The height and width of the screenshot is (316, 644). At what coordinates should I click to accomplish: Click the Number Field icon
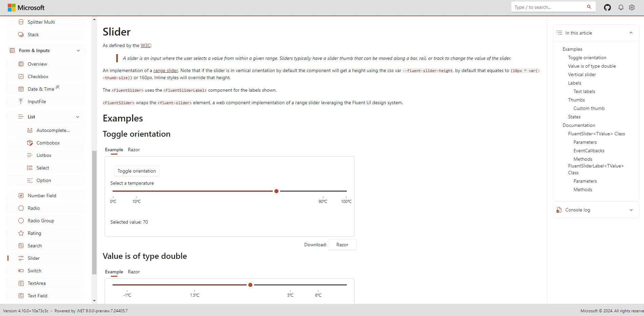21,196
